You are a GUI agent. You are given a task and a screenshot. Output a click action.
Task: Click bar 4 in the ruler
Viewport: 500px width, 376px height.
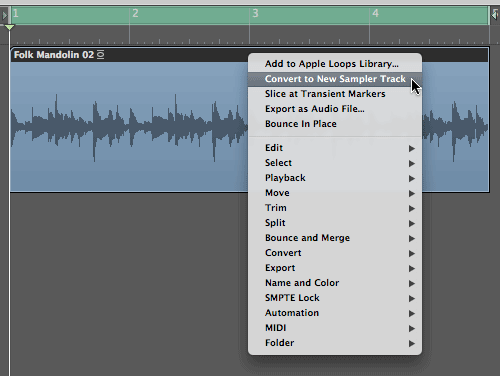click(x=375, y=14)
